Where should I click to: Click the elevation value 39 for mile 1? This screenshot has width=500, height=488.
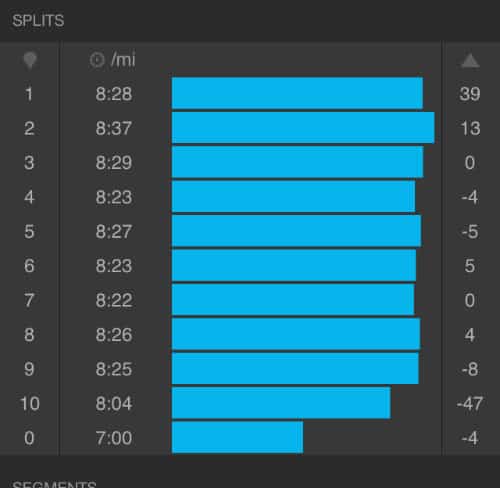click(470, 94)
